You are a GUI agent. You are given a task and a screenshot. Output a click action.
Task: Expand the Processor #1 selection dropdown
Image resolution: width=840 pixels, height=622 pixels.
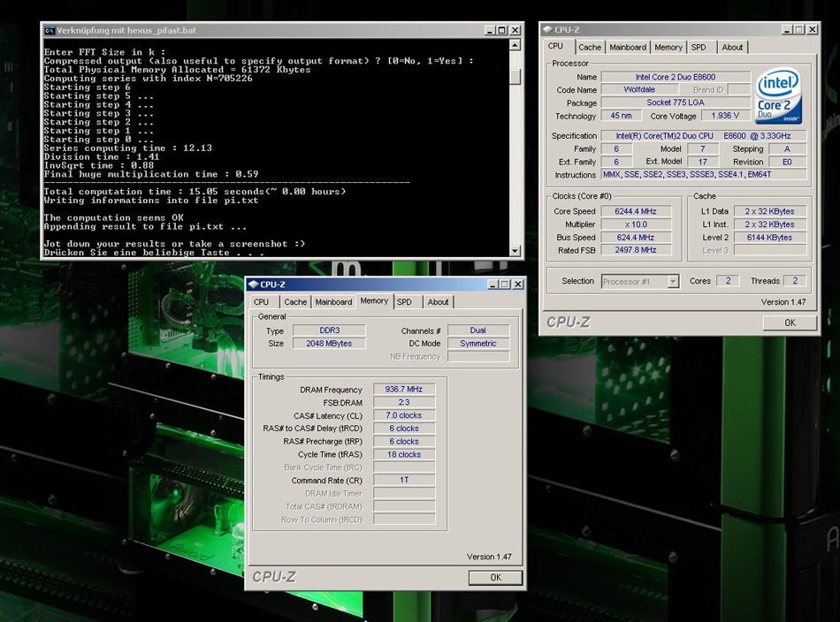point(673,281)
